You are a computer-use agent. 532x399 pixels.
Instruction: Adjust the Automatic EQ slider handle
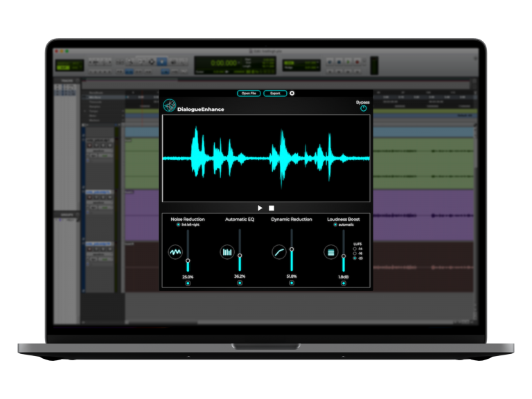pyautogui.click(x=240, y=256)
